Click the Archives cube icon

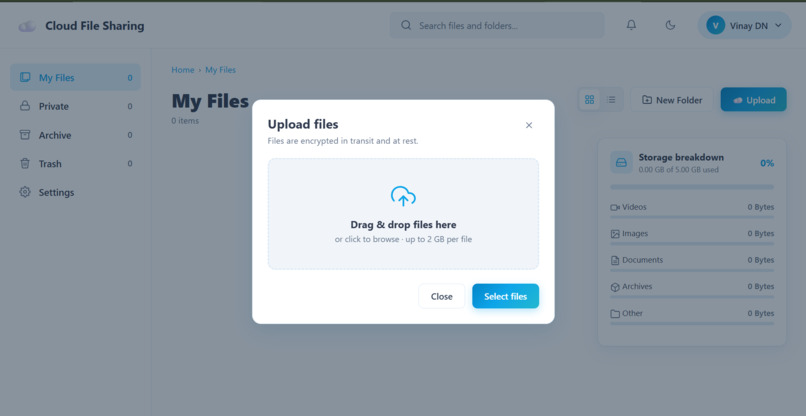[615, 287]
